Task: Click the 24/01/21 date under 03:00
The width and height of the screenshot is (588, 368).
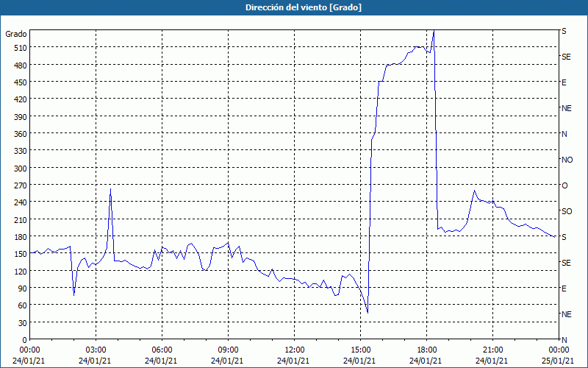Action: (x=96, y=361)
